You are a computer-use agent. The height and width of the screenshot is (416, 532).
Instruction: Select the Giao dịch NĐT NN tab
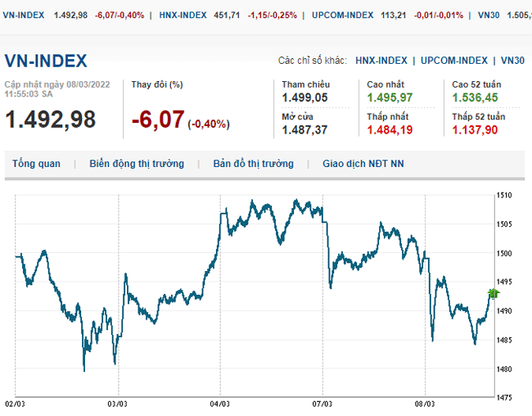click(x=363, y=164)
